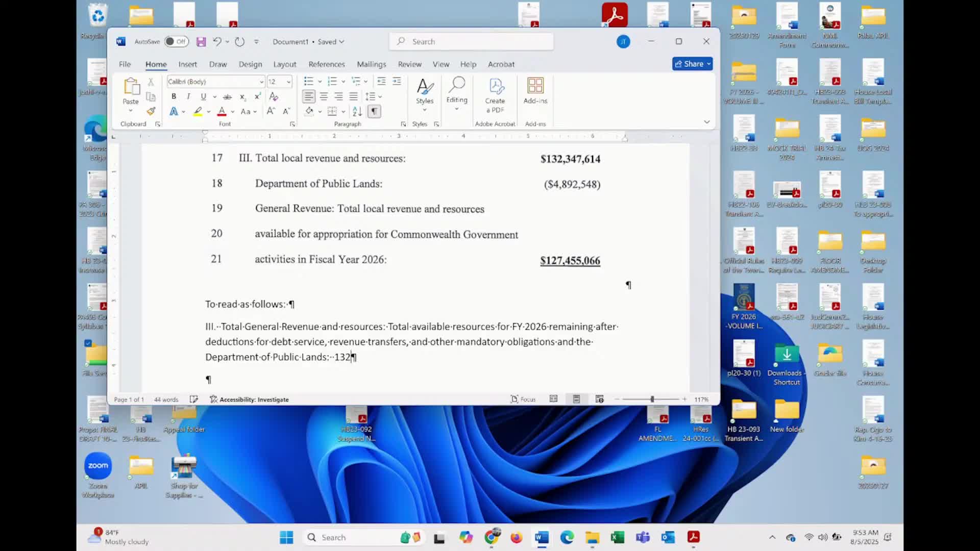Apply strikethrough formatting to text
Image resolution: width=980 pixels, height=551 pixels.
pyautogui.click(x=228, y=96)
